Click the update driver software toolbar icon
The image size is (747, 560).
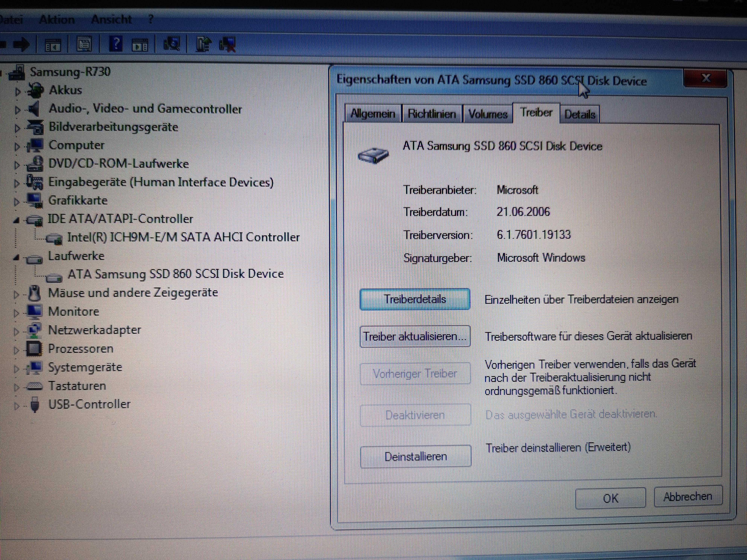point(204,44)
